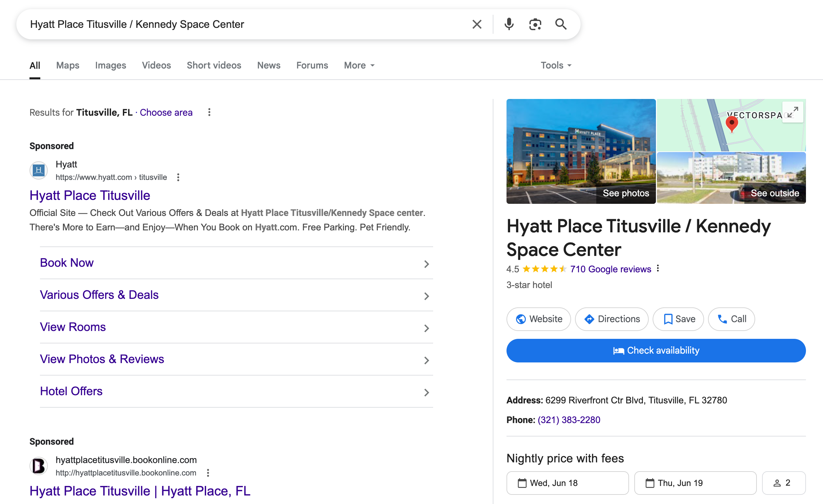The height and width of the screenshot is (504, 823).
Task: Click the Check availability button
Action: [x=656, y=350]
